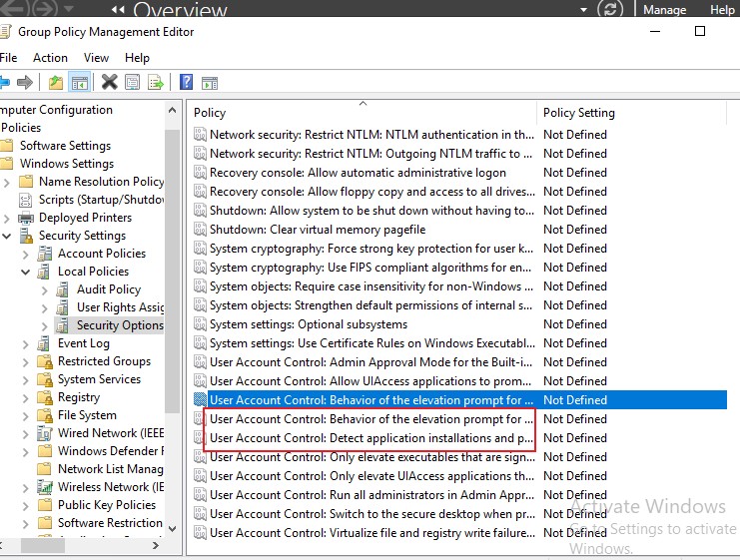
Task: Click the Delete X toolbar icon
Action: pyautogui.click(x=109, y=82)
